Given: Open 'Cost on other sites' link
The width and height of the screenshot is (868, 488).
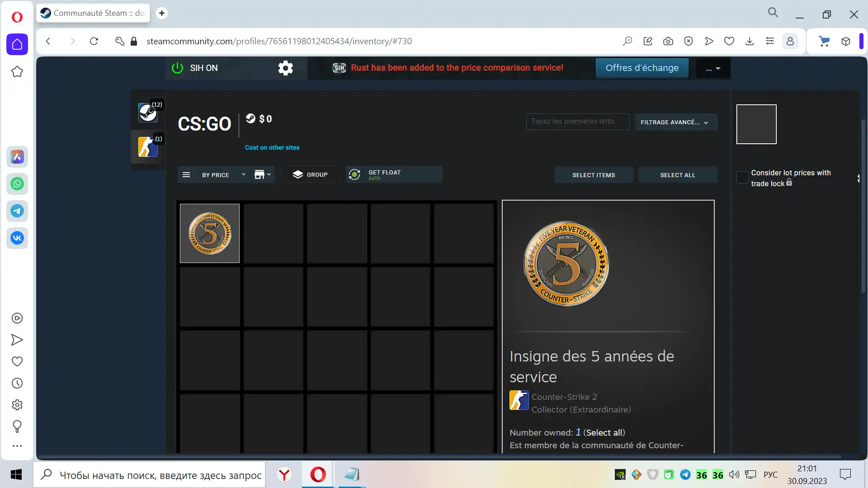Looking at the screenshot, I should pos(272,147).
